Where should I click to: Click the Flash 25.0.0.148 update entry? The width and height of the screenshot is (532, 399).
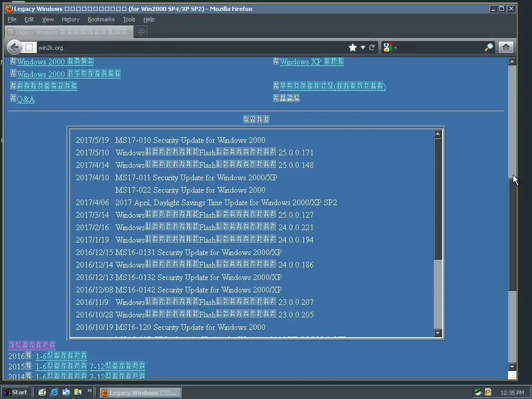point(215,165)
